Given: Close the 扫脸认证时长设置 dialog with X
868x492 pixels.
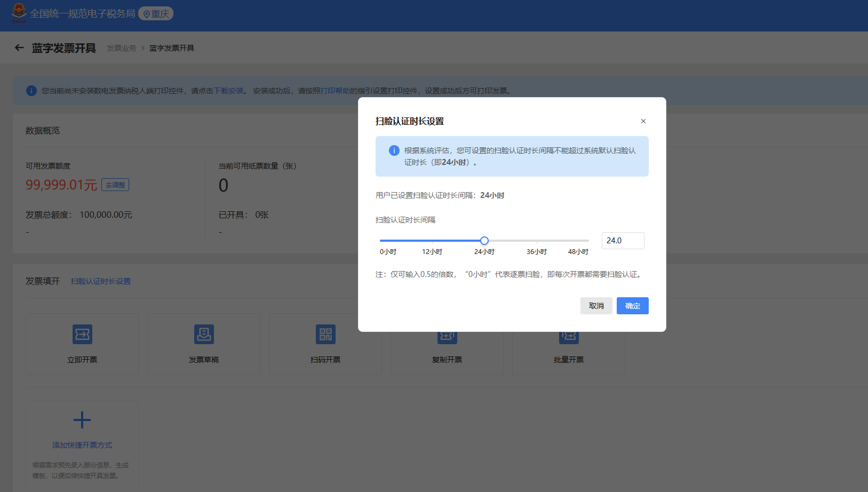Looking at the screenshot, I should [x=643, y=121].
